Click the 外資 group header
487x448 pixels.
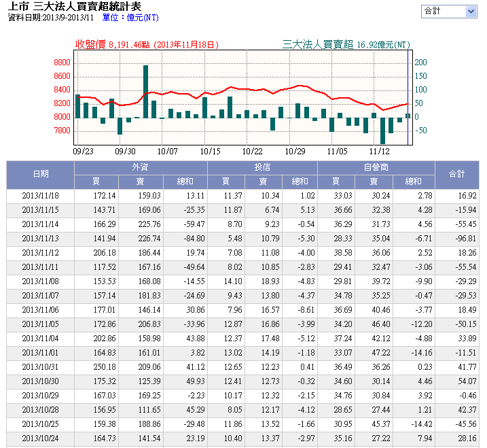(x=141, y=168)
